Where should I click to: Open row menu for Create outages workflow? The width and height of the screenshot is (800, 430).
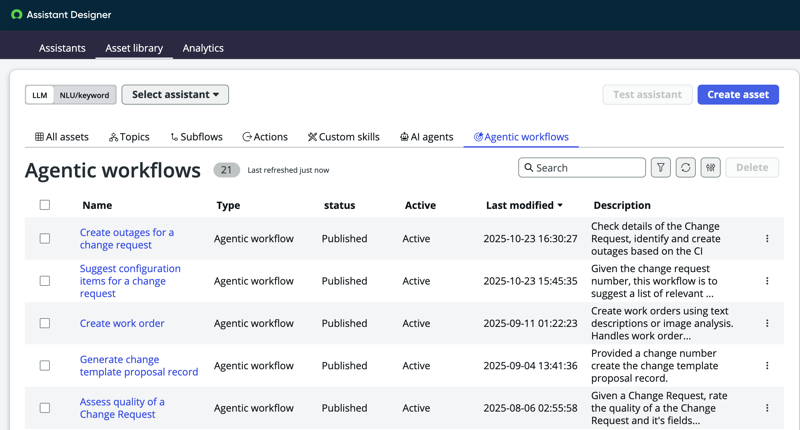pyautogui.click(x=767, y=238)
